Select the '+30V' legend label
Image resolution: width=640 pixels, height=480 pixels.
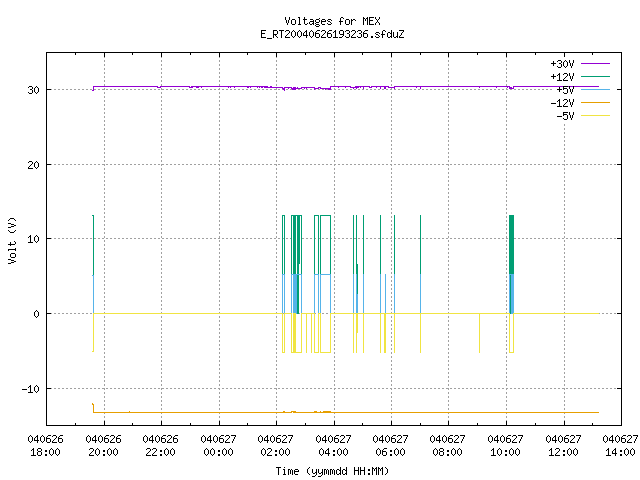click(562, 64)
